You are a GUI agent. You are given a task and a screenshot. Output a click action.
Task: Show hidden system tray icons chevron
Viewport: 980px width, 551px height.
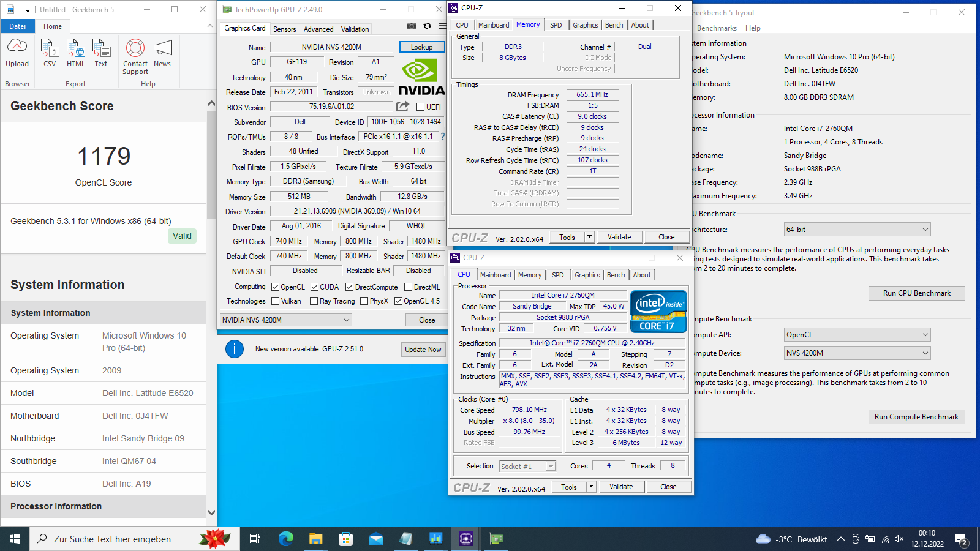coord(840,539)
